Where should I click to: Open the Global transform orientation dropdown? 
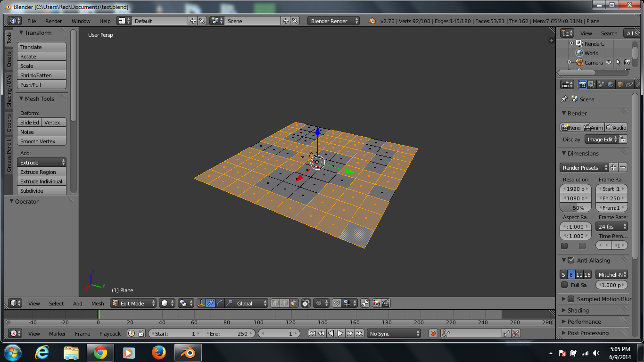251,303
